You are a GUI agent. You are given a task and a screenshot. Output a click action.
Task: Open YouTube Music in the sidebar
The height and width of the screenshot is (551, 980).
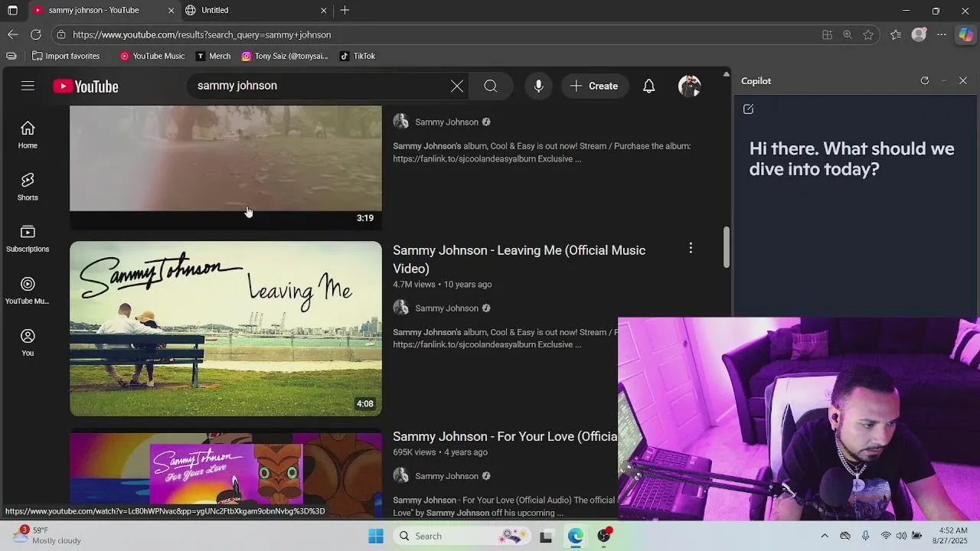point(28,291)
